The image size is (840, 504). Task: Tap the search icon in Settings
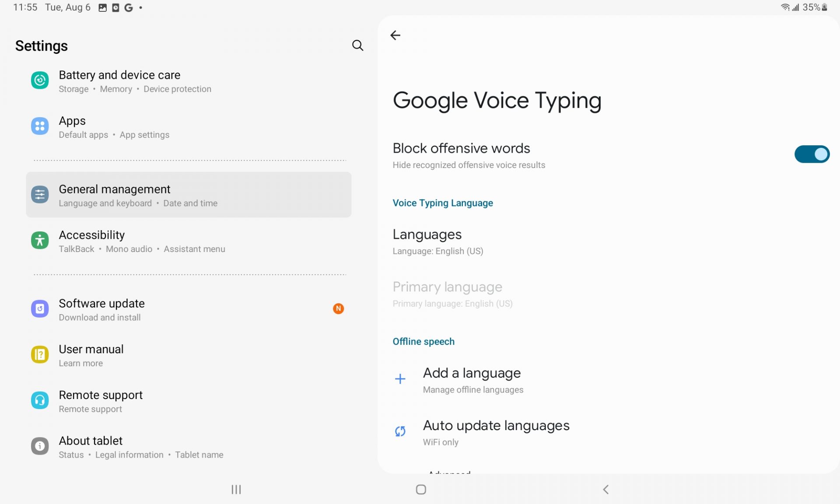pos(357,45)
